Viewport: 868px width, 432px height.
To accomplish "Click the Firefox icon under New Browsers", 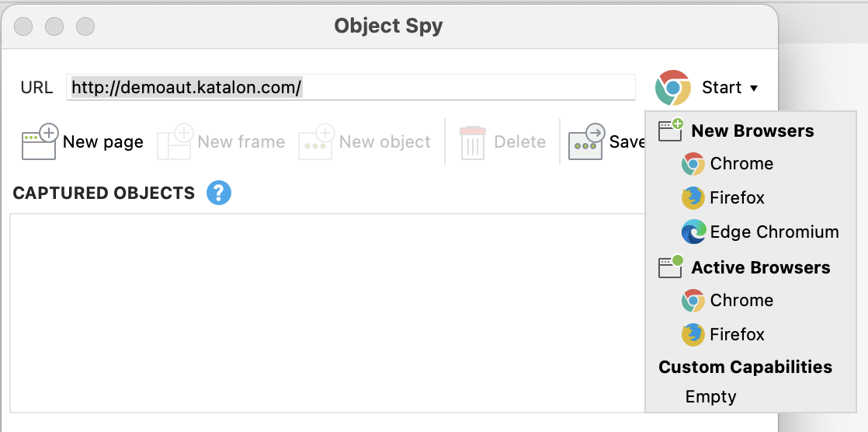I will point(693,197).
